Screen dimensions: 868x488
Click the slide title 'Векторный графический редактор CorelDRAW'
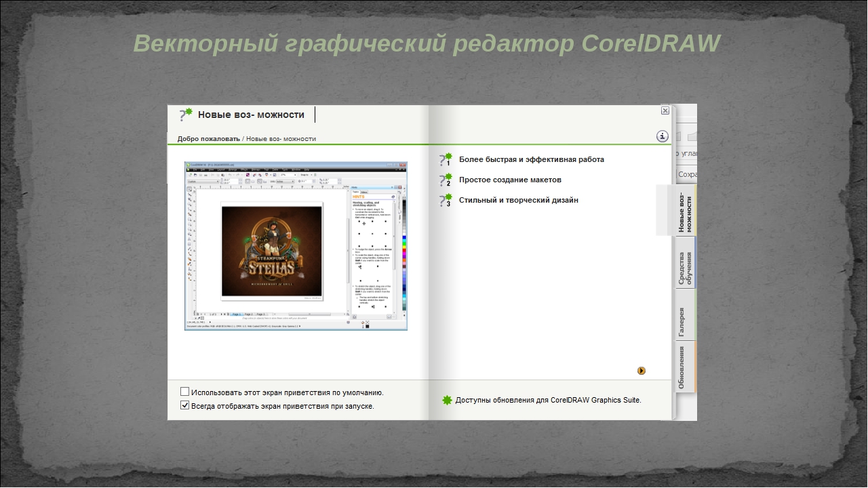427,43
